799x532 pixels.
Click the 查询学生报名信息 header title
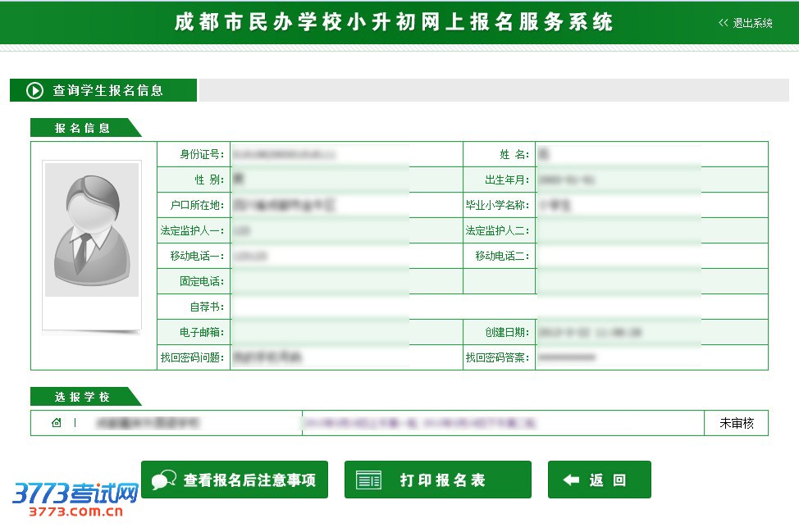(107, 90)
